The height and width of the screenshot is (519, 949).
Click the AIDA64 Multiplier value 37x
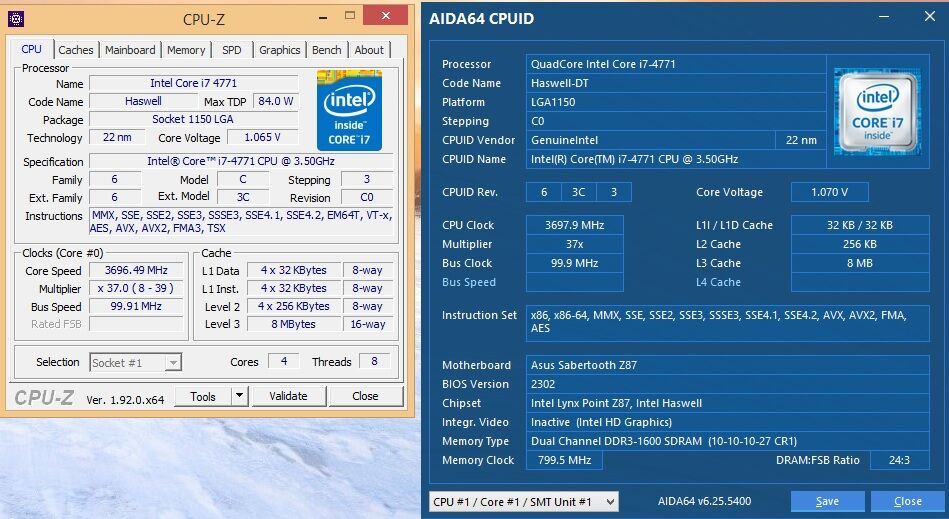[x=574, y=244]
